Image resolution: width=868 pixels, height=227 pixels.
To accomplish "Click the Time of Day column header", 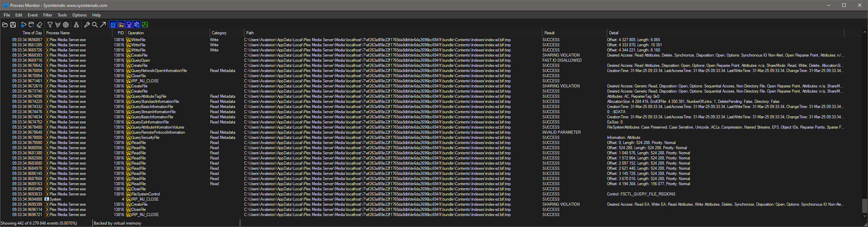I will [x=22, y=33].
